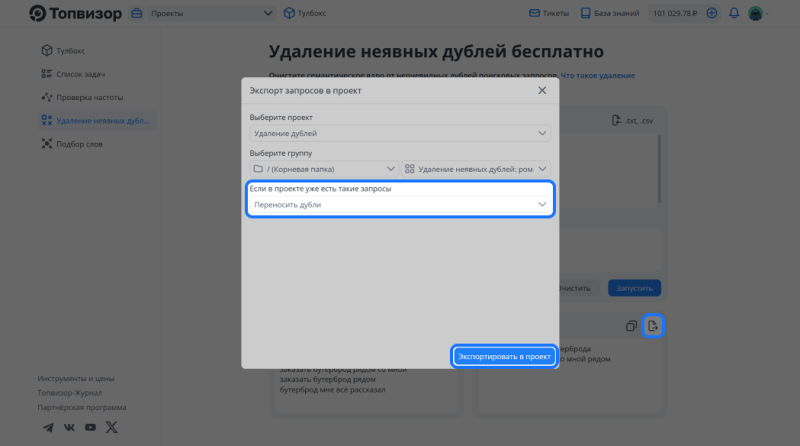Click Экспортировать в проект button
Image resolution: width=800 pixels, height=446 pixels.
pos(504,356)
